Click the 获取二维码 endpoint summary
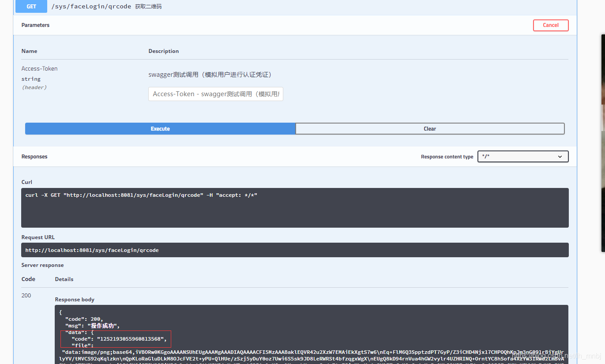 [148, 7]
